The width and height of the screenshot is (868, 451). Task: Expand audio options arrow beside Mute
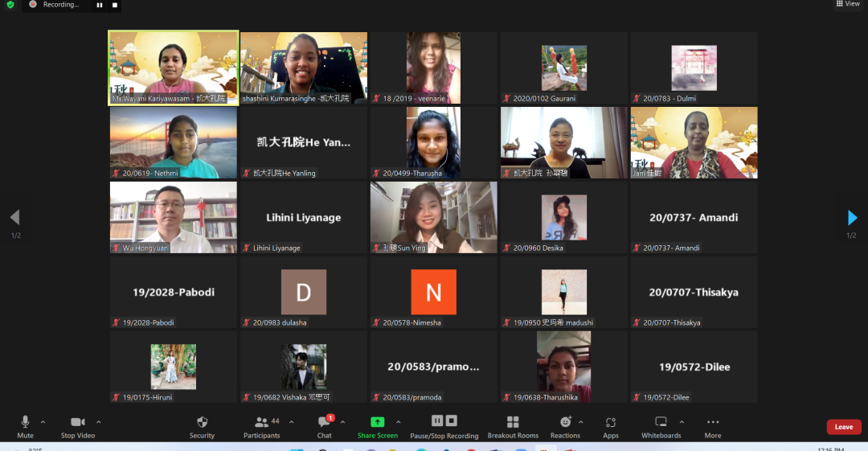point(43,421)
